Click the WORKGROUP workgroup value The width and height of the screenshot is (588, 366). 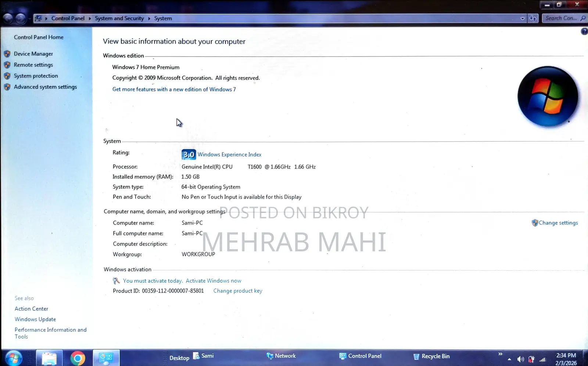198,254
